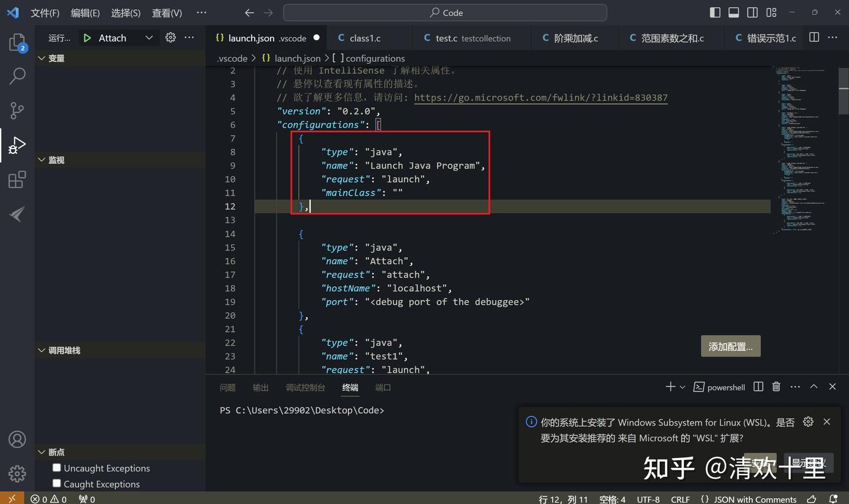Image resolution: width=849 pixels, height=504 pixels.
Task: Open the go.microsoft.com fwlink in the comment
Action: 541,97
